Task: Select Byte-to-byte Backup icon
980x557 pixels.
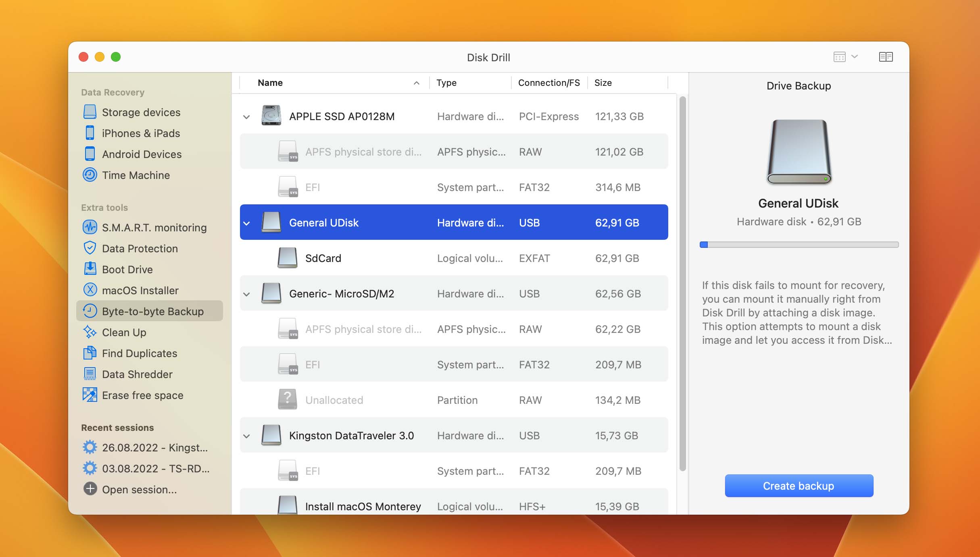Action: pos(90,311)
